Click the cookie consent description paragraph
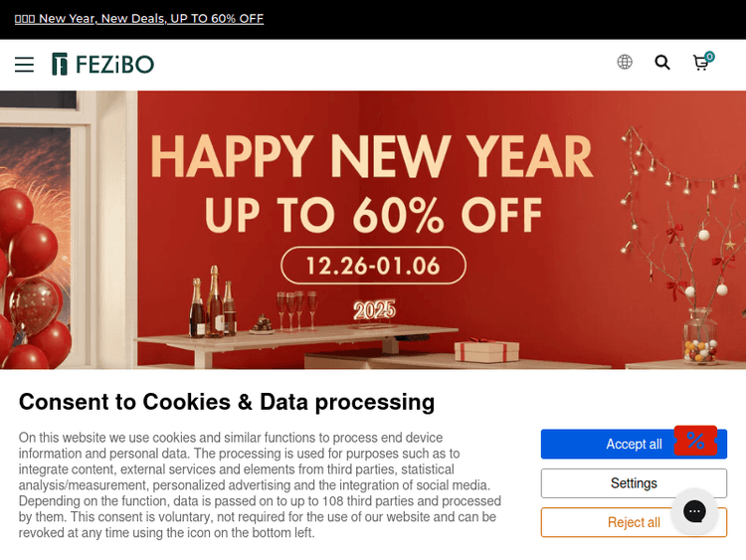 click(259, 485)
